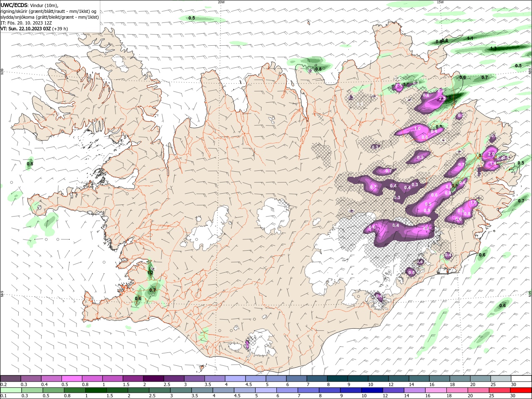Viewport: 532px width, 399px height.
Task: Click the 'IT: Fös. 20. 10. 2023 12Z' line
Action: (x=26, y=23)
